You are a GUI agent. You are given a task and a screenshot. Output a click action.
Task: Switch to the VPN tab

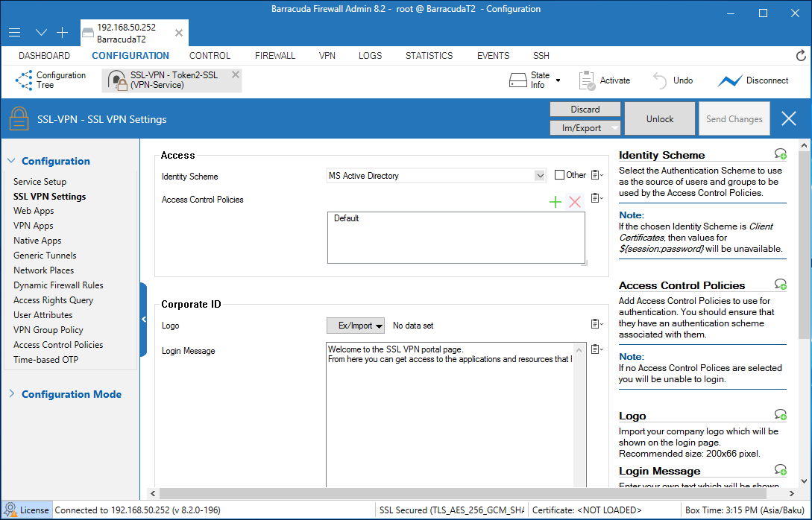click(327, 55)
